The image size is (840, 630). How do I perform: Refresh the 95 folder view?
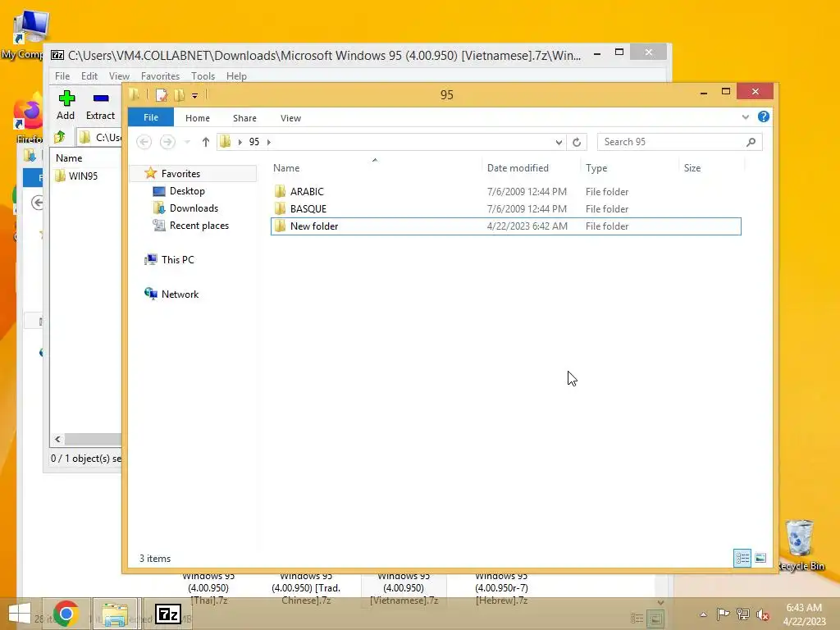pyautogui.click(x=577, y=142)
